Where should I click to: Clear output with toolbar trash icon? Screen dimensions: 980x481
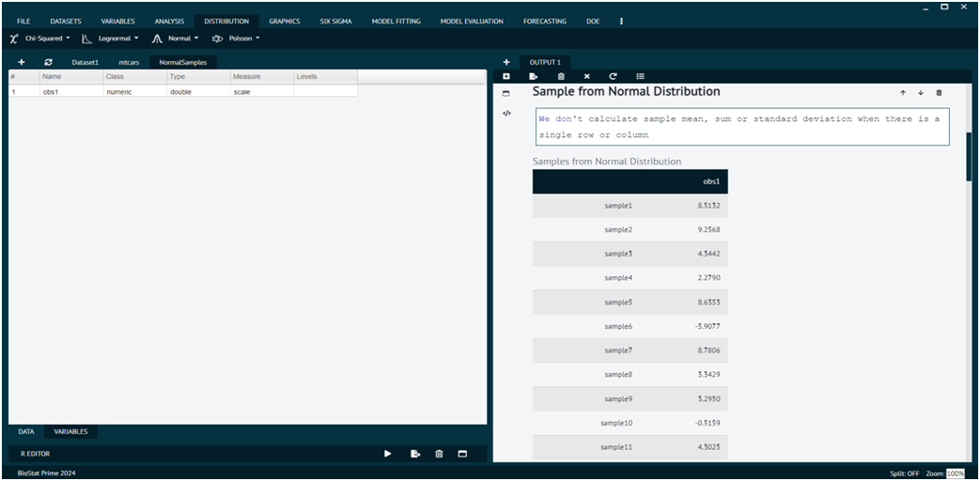point(561,76)
